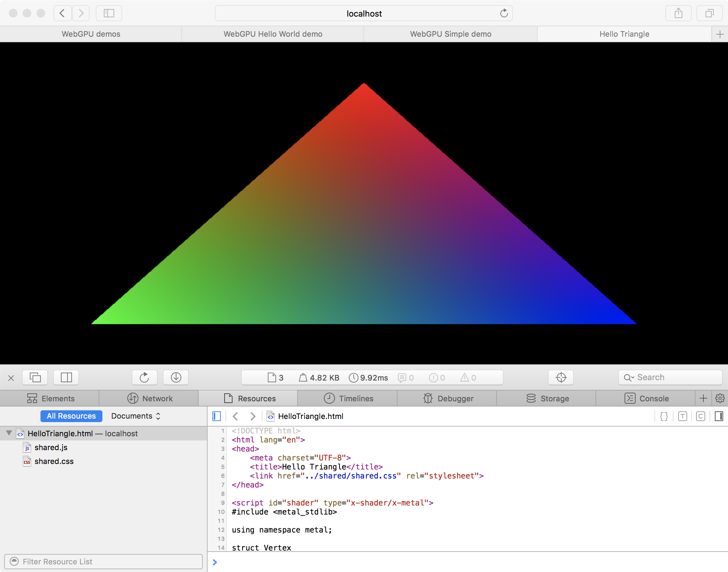Select the All Resources button
Viewport: 728px width, 572px height.
point(71,416)
